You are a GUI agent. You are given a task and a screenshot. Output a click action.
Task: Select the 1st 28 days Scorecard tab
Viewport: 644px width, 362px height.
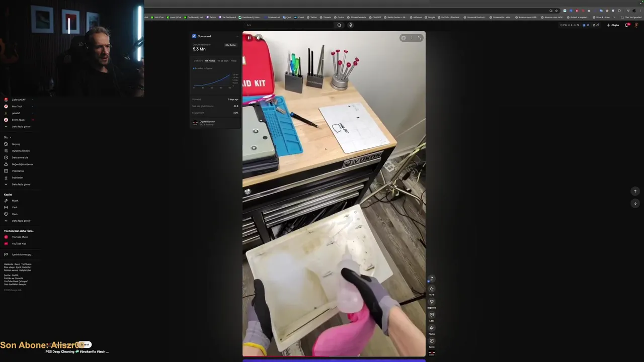pos(223,61)
